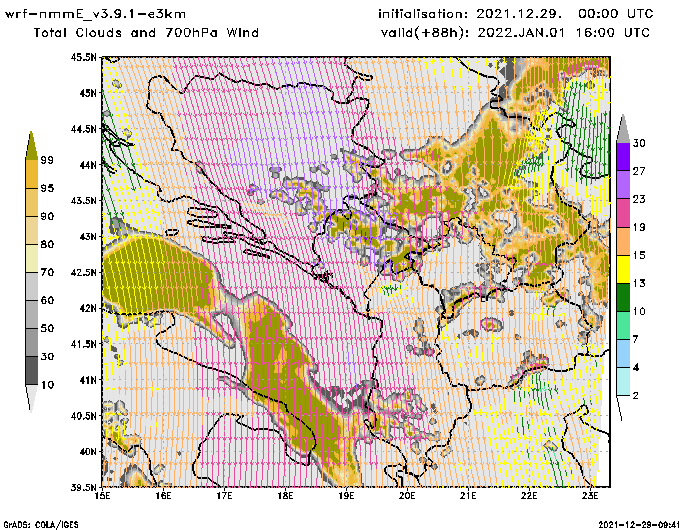Click the violet 27-30 wind legend swatch
700x530 pixels.
623,157
